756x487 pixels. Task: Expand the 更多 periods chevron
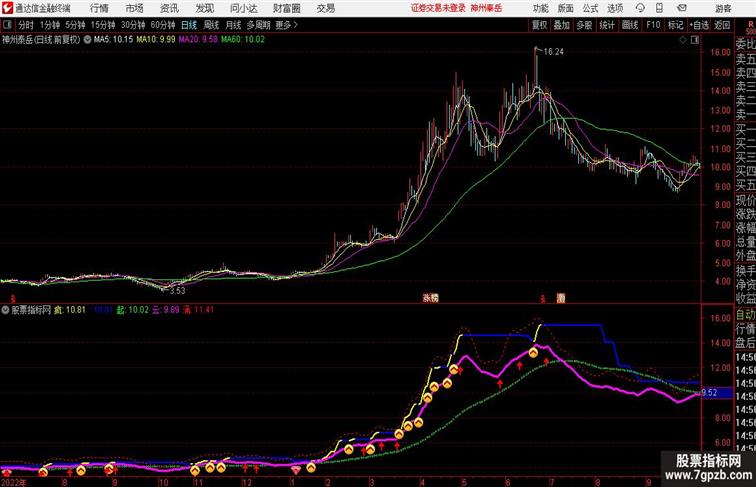point(287,25)
